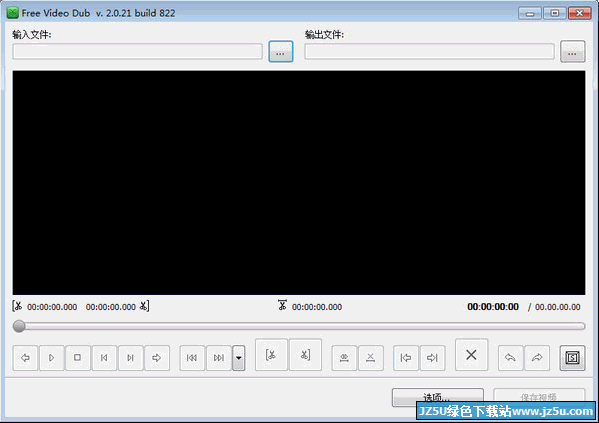Viewport: 599px width, 423px height.
Task: Click the black video preview area
Action: click(299, 183)
